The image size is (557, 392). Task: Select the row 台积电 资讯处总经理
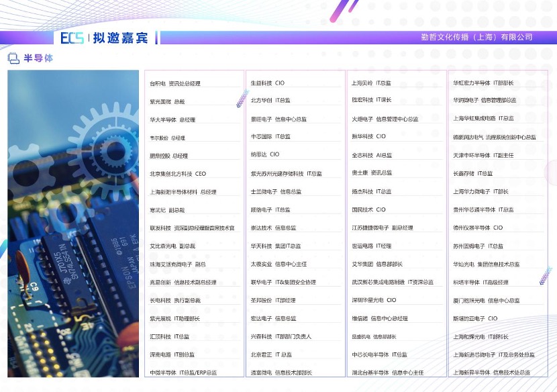(x=175, y=83)
